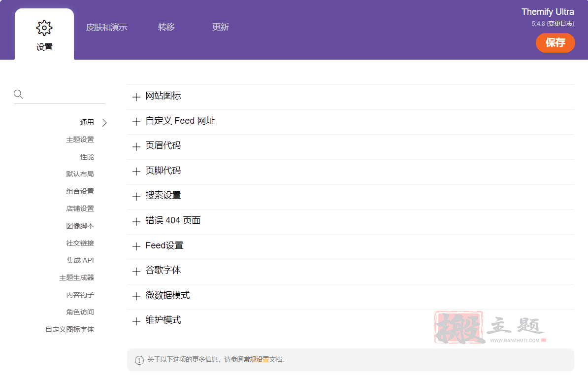The width and height of the screenshot is (588, 381).
Task: Open 主题生成器 sidebar section
Action: [76, 278]
